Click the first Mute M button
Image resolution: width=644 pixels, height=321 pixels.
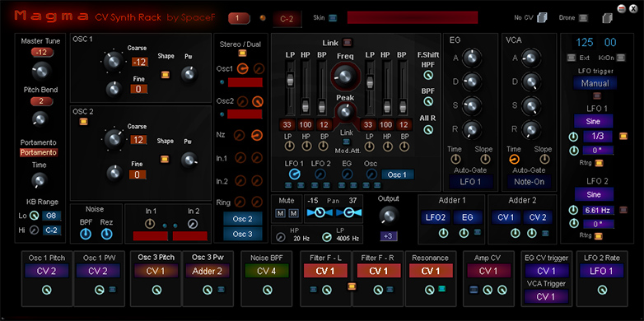point(281,213)
